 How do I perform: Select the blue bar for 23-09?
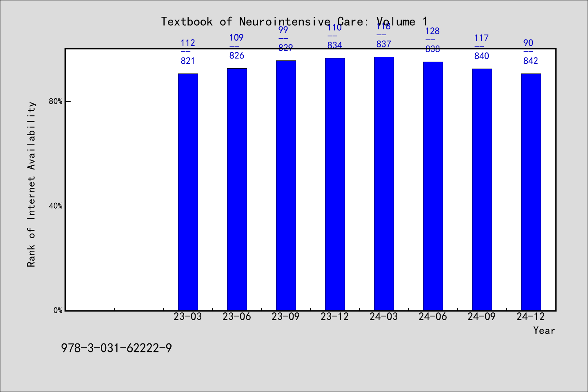click(x=286, y=185)
